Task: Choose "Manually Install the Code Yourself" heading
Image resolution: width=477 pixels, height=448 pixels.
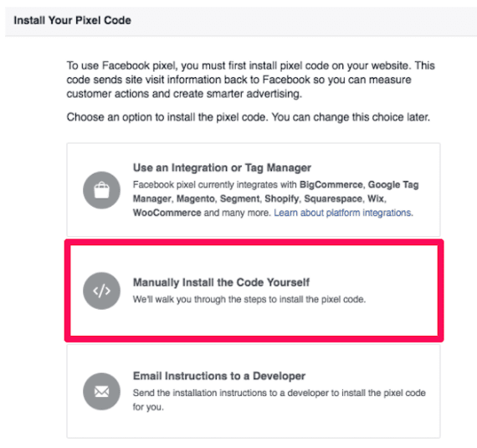Action: (221, 282)
